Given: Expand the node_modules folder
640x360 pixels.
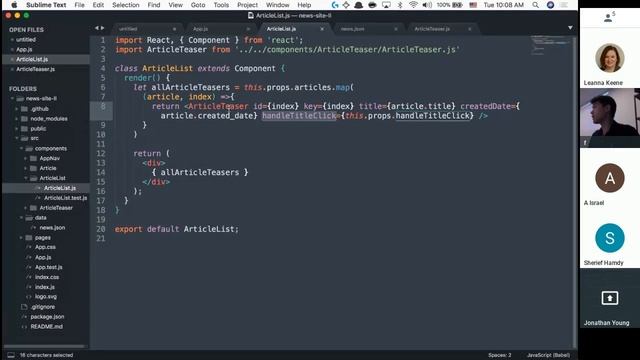Looking at the screenshot, I should 17,119.
